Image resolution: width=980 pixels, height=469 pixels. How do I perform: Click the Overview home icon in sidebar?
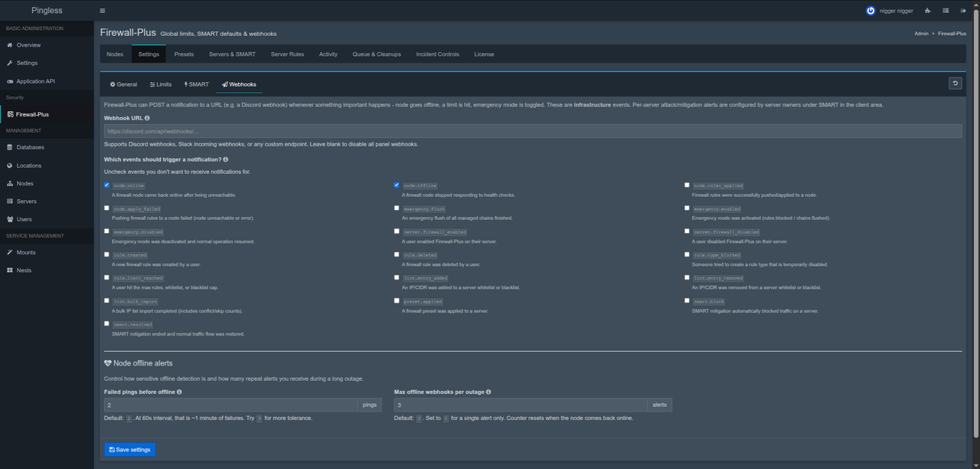pos(10,45)
